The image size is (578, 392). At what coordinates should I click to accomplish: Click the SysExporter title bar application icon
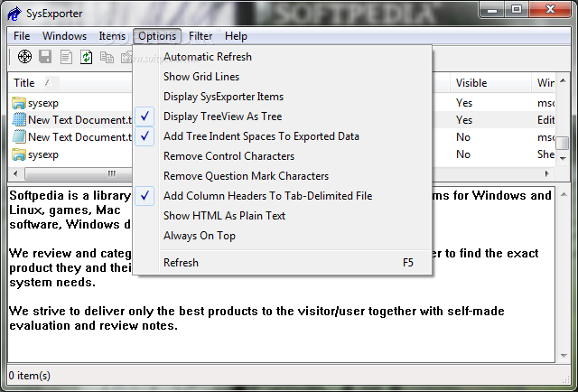pos(14,14)
